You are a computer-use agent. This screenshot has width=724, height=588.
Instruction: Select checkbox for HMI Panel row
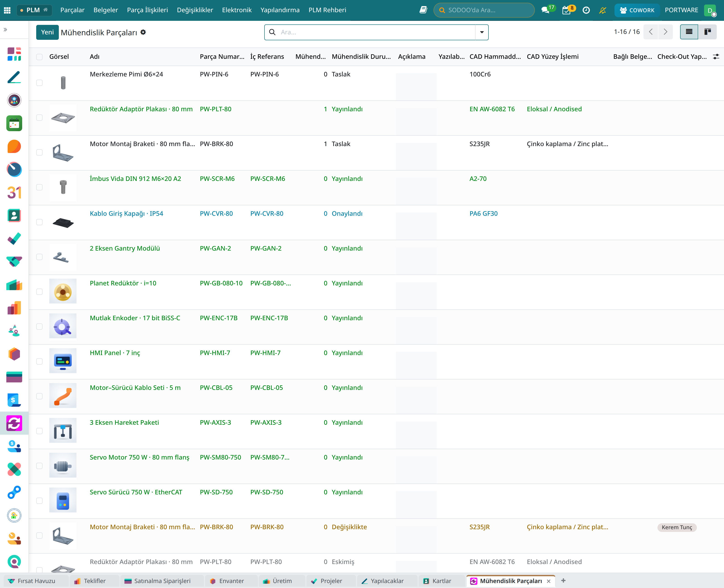click(39, 361)
